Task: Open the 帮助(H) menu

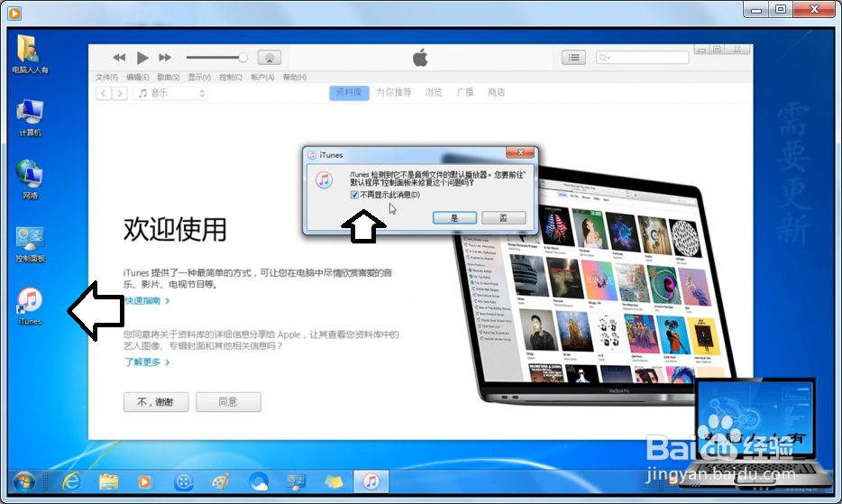Action: click(x=294, y=78)
